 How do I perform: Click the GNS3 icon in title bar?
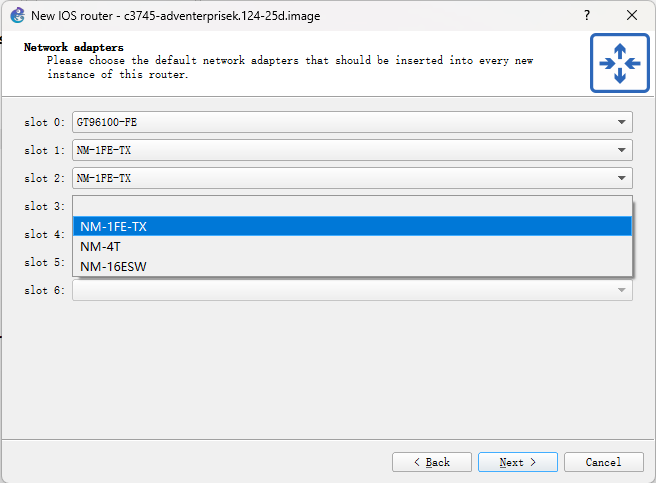[17, 16]
